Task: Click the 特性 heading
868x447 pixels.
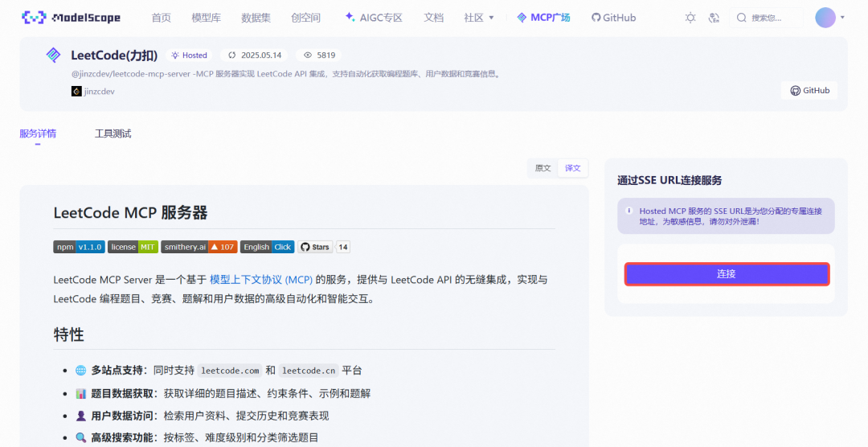Action: click(x=68, y=334)
